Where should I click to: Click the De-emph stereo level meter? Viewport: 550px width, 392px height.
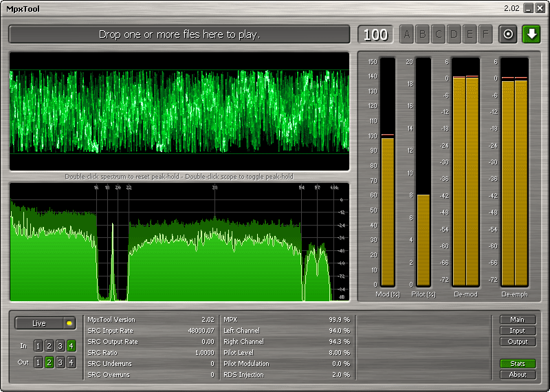tap(514, 173)
